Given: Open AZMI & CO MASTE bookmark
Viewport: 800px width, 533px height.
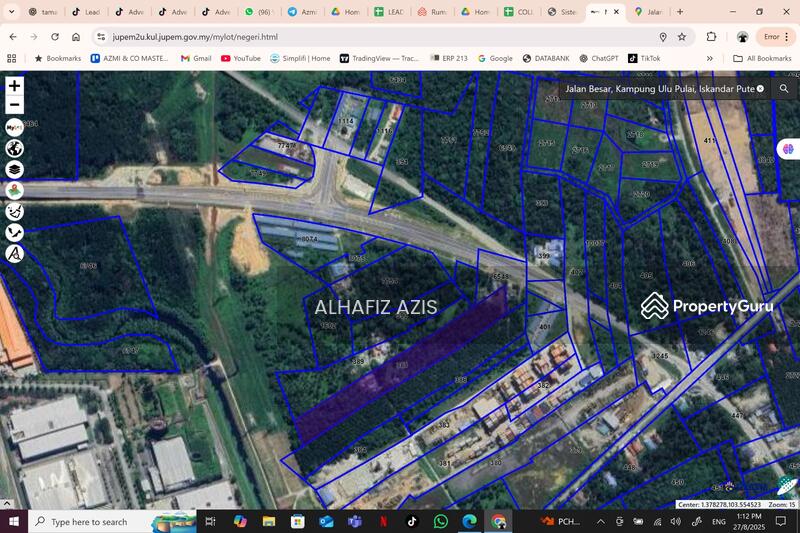Looking at the screenshot, I should click(129, 59).
